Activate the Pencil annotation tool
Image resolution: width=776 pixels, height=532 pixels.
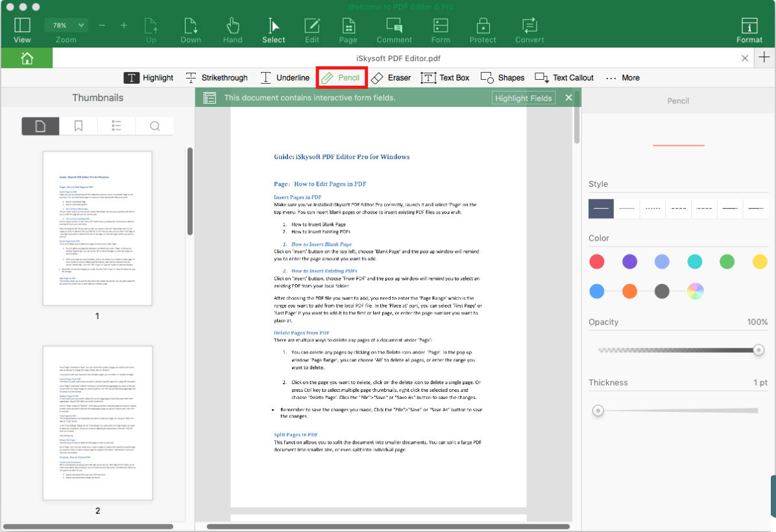click(341, 77)
